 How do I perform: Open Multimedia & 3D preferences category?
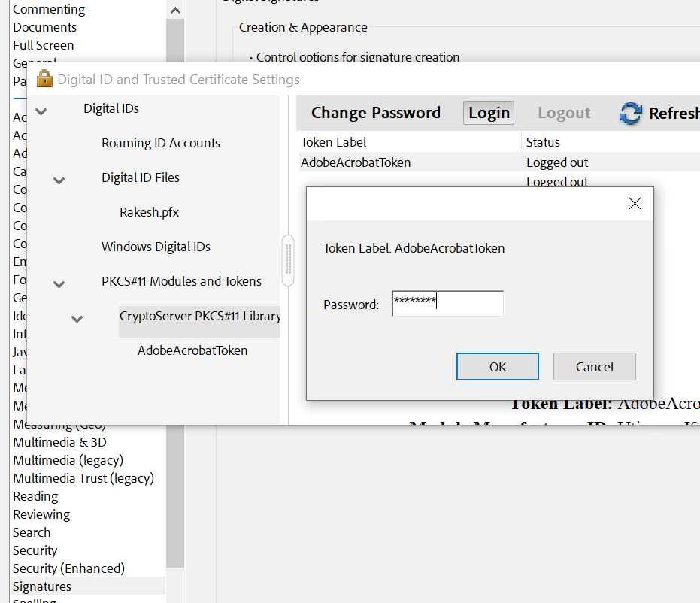click(60, 442)
